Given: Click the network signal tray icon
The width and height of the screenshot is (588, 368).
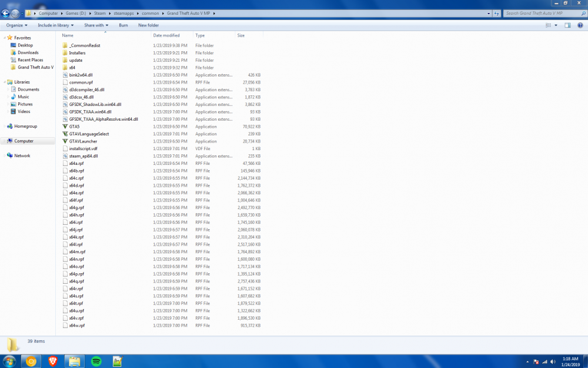Looking at the screenshot, I should (544, 362).
